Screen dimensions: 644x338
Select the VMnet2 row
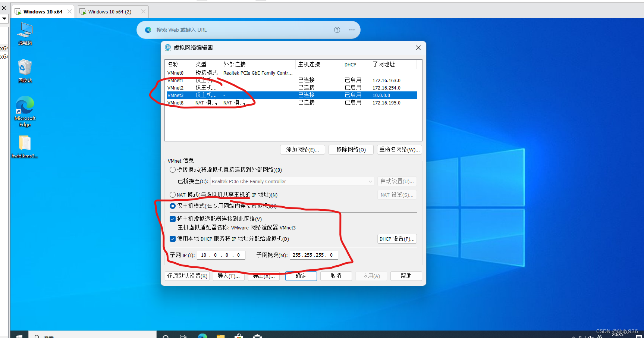pos(292,88)
